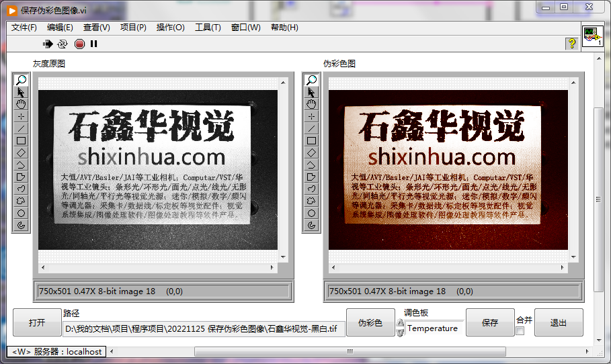The image size is (611, 364).
Task: Click the palette selector increment arrow
Action: pyautogui.click(x=400, y=324)
